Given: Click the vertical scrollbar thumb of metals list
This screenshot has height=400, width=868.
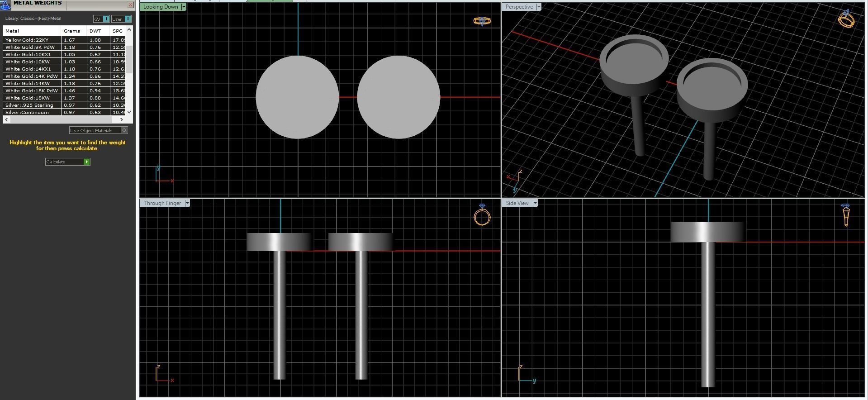Looking at the screenshot, I should pos(129,59).
